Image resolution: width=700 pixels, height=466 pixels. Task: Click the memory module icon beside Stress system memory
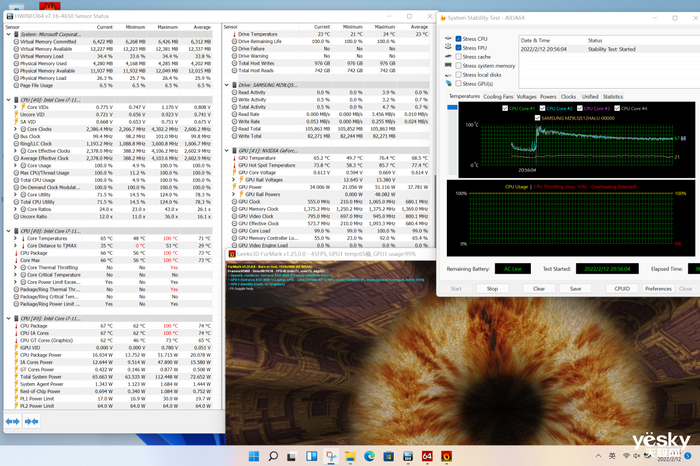[448, 65]
